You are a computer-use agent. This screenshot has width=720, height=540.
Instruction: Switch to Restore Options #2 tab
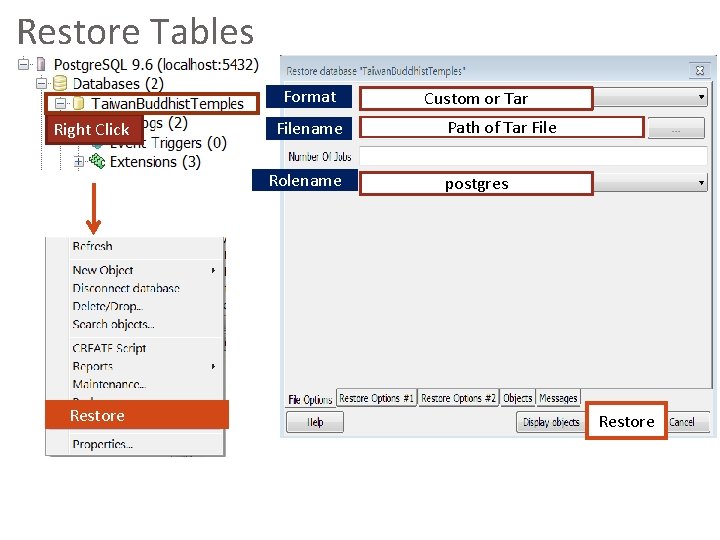[x=458, y=398]
